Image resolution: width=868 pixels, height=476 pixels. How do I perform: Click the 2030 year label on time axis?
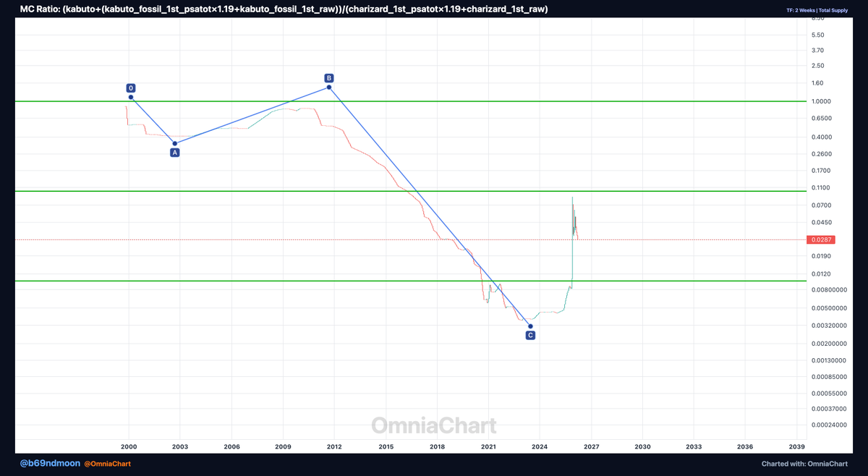[642, 448]
